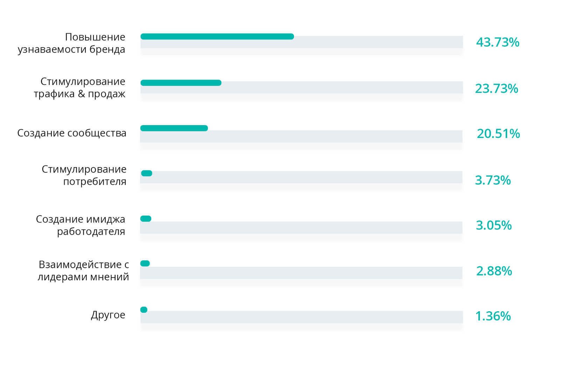The image size is (588, 368).
Task: Click the tiny teal bar for "Другое"
Action: 144,310
